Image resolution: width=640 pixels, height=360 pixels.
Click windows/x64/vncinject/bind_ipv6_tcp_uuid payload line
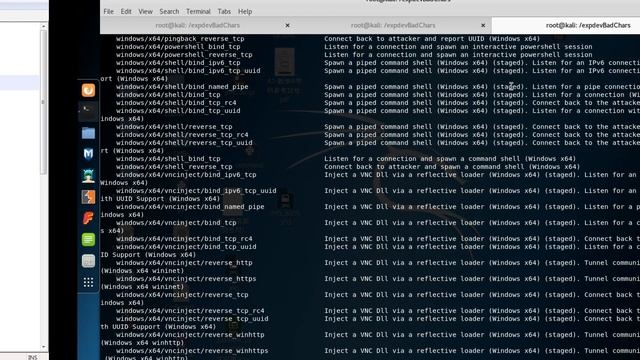pos(196,191)
